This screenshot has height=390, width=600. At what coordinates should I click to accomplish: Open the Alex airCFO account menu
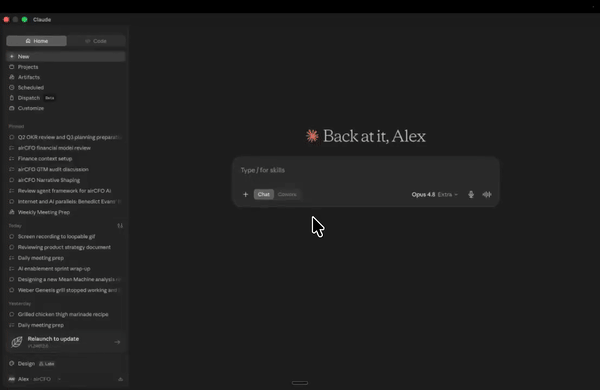click(x=34, y=379)
